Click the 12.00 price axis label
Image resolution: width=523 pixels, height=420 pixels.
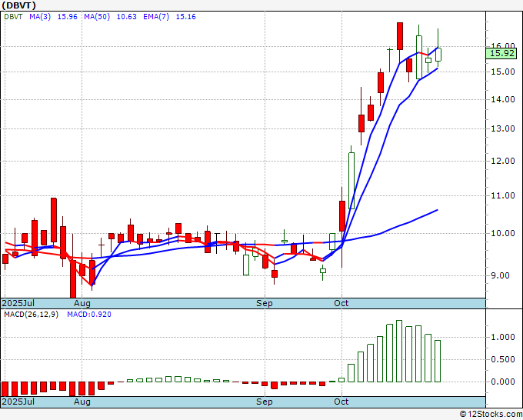click(503, 161)
